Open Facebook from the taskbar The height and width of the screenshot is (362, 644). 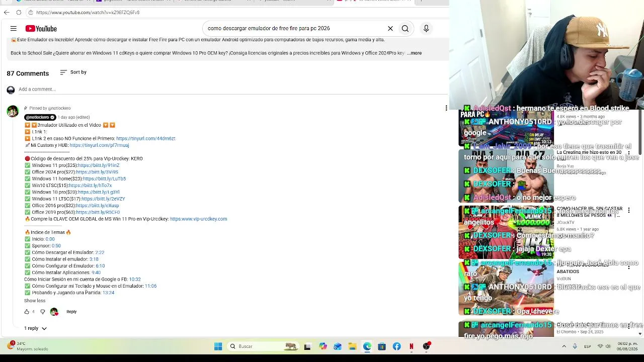(x=397, y=346)
